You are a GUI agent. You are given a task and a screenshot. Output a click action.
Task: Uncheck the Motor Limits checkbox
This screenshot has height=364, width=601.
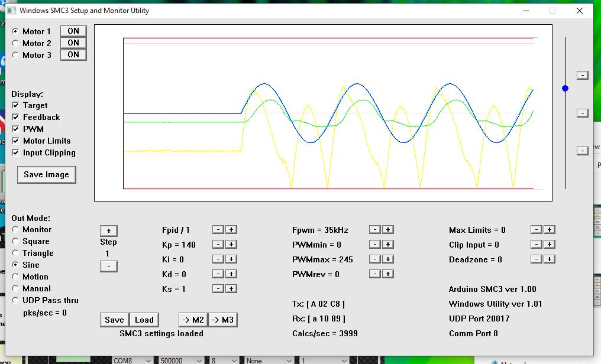tap(15, 141)
